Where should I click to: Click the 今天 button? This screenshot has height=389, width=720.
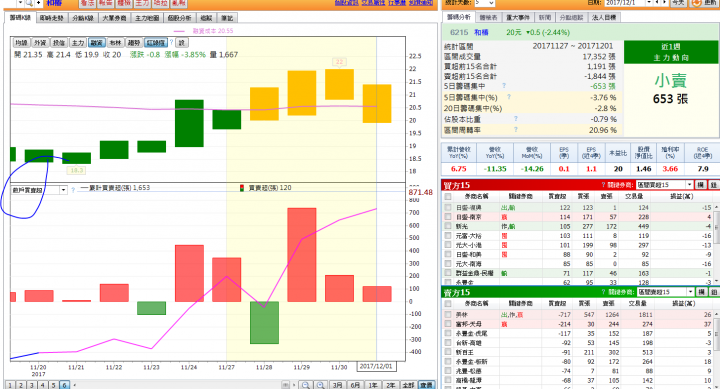coord(678,3)
